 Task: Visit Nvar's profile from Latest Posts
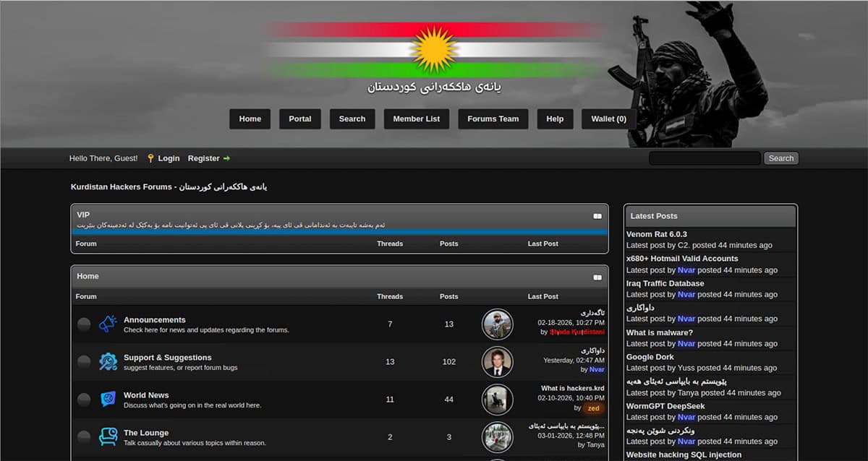tap(686, 270)
